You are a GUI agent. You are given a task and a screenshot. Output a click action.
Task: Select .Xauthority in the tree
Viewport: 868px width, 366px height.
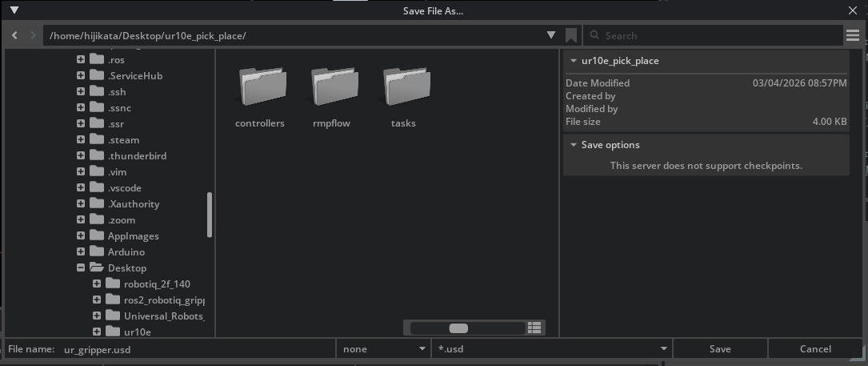pyautogui.click(x=134, y=204)
